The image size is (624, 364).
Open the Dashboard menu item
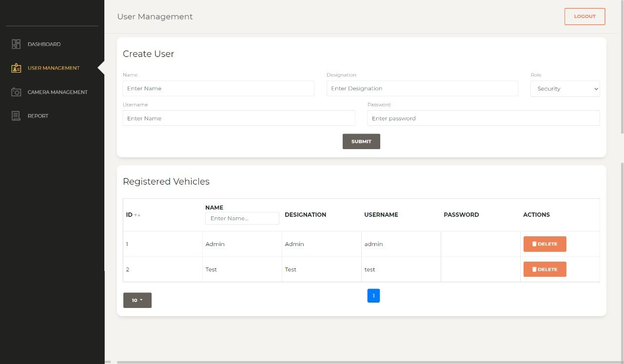(x=44, y=44)
